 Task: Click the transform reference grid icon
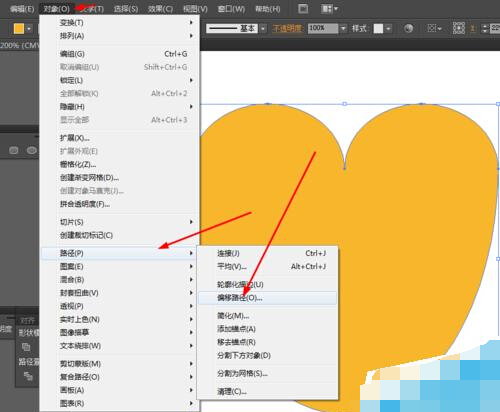(x=459, y=29)
